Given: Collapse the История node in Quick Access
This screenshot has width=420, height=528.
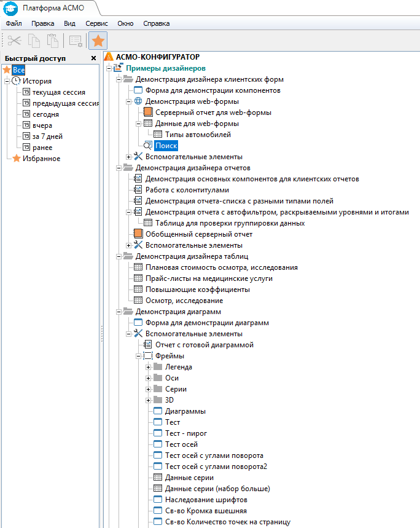Looking at the screenshot, I should (7, 81).
